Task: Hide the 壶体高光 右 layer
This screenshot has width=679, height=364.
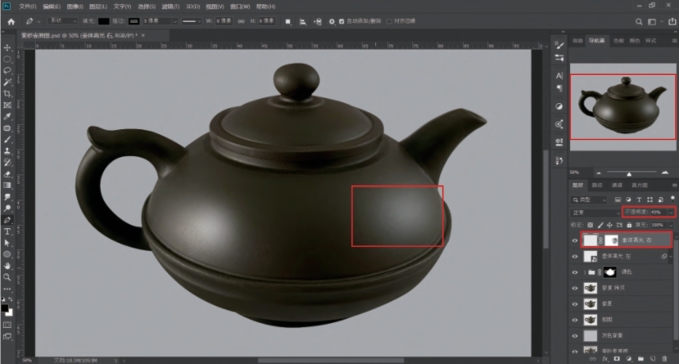Action: point(575,240)
